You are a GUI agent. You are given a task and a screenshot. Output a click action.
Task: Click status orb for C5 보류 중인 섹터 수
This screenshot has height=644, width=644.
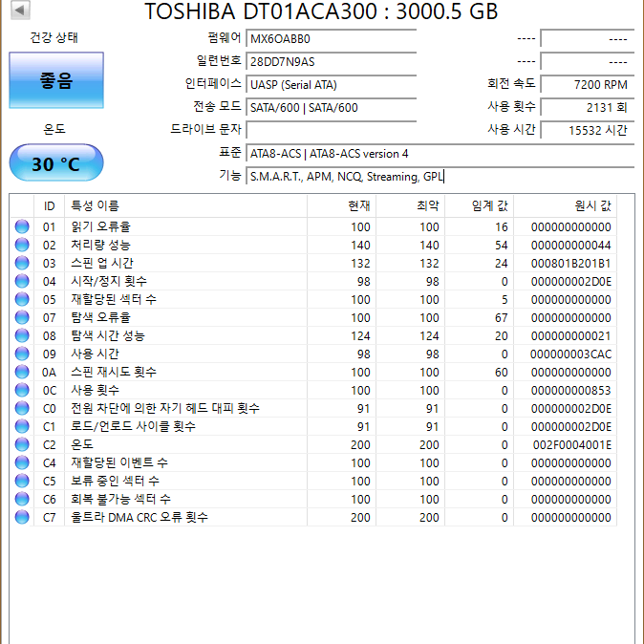pyautogui.click(x=22, y=481)
